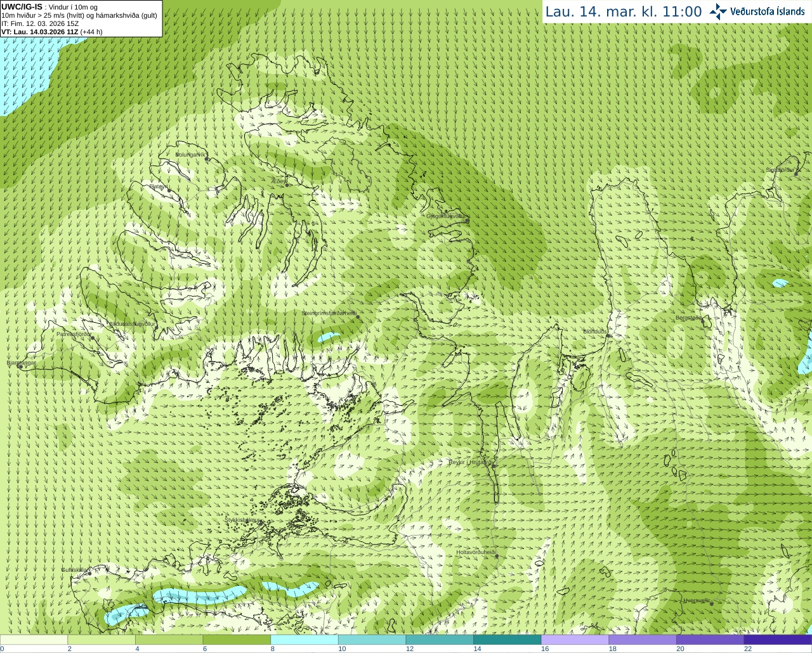Click the VT: Lau. 14.03.2026 11Z line
The image size is (812, 653).
tap(52, 32)
